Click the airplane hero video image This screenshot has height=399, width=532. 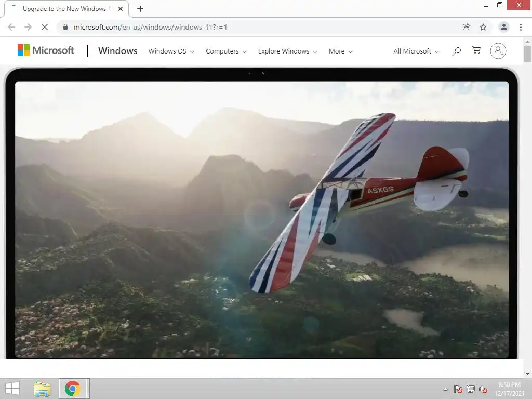pyautogui.click(x=262, y=220)
